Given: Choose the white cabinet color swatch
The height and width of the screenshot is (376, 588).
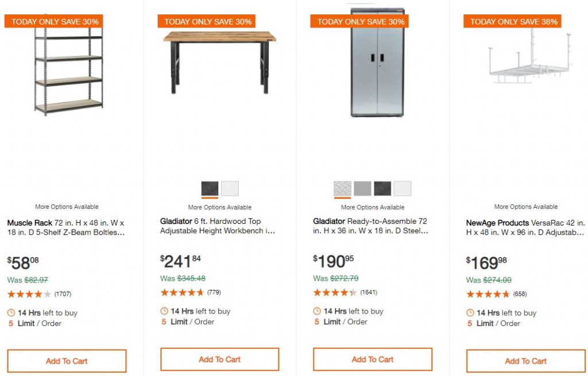Looking at the screenshot, I should pos(403,188).
